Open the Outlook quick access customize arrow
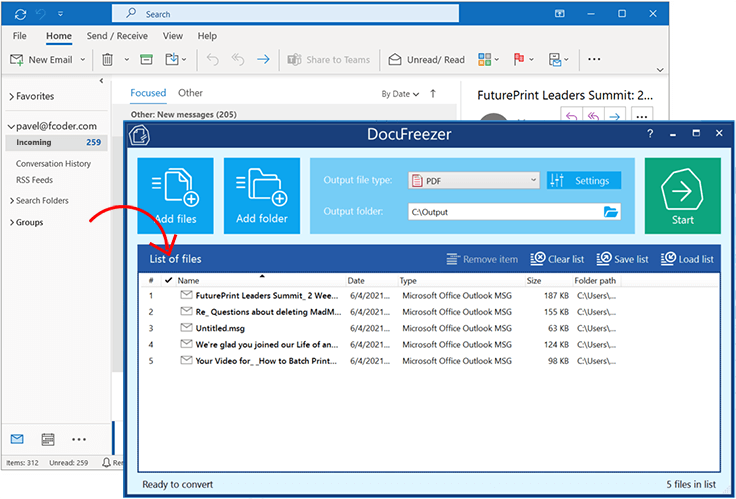Screen dimensions: 736x499 [x=61, y=14]
